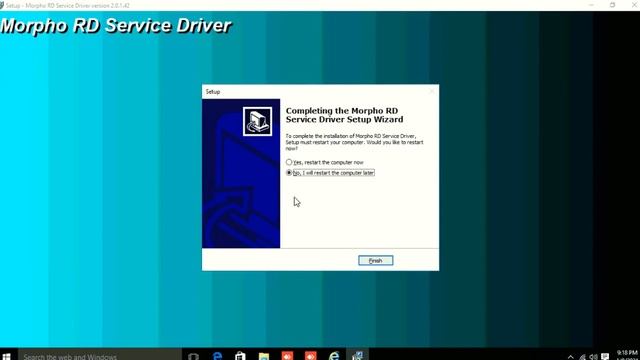Close the Setup dialog window
Image resolution: width=640 pixels, height=360 pixels.
[432, 91]
